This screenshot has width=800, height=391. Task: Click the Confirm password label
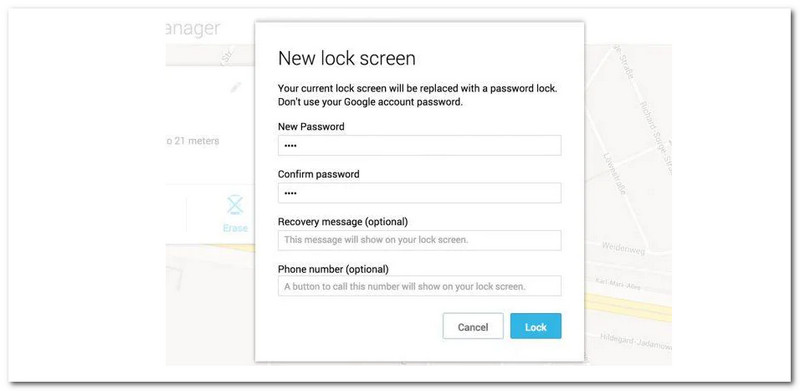[318, 174]
